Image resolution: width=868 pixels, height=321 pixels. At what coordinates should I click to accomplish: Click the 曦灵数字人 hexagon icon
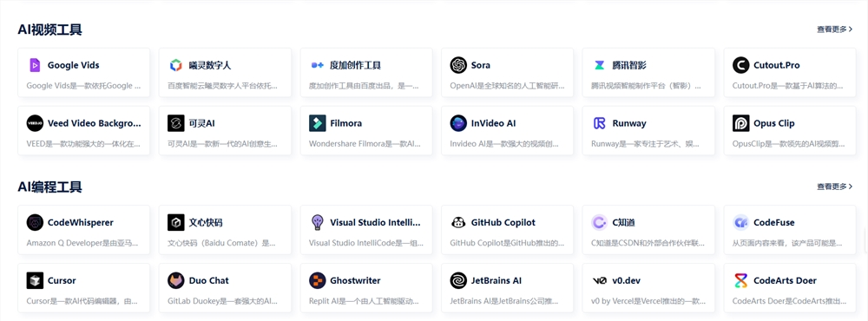pos(176,65)
